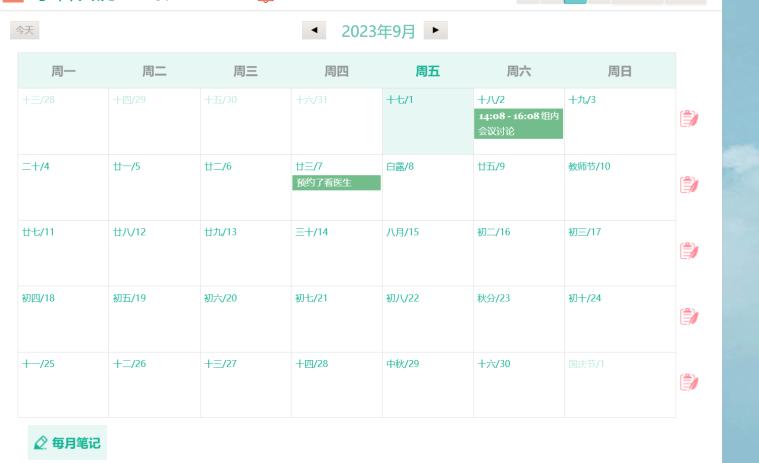Open weekly notes icon for the Sept 18 week
The image size is (759, 463).
coord(688,316)
